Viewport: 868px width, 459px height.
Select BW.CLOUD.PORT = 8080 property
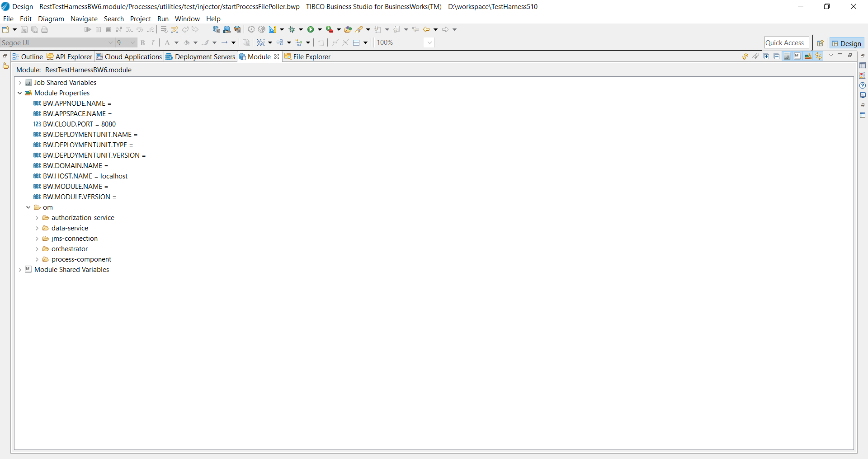point(75,124)
